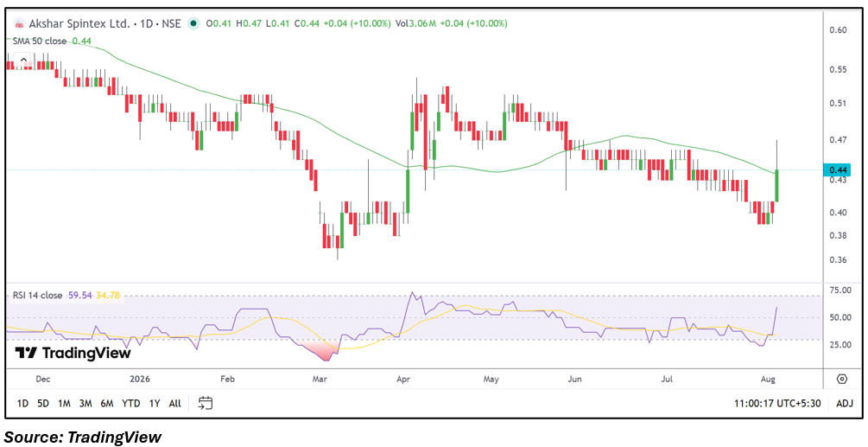
Task: Select the RSI 14 close indicator label
Action: click(x=38, y=296)
